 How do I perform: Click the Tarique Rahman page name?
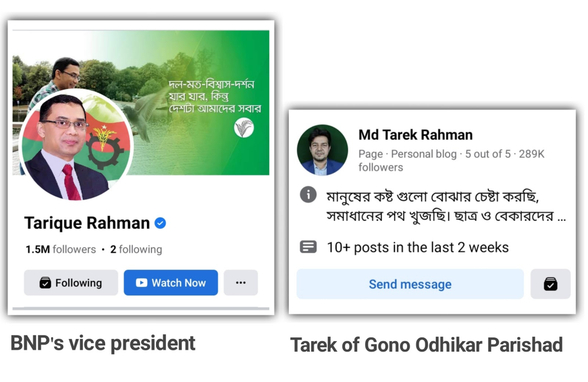(x=87, y=223)
